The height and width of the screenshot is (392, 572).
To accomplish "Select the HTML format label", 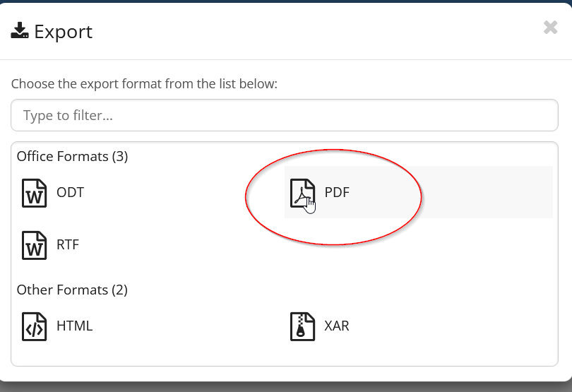I will click(74, 326).
